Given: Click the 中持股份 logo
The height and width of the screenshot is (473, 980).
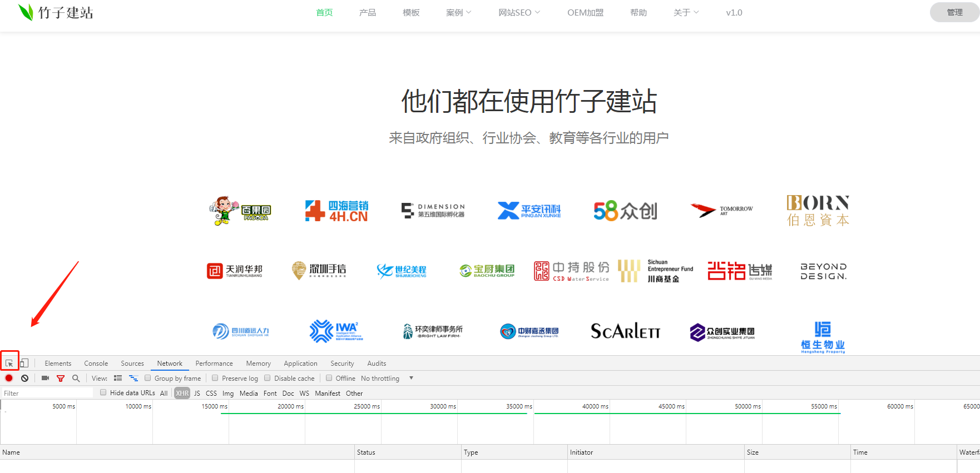Looking at the screenshot, I should pyautogui.click(x=571, y=271).
